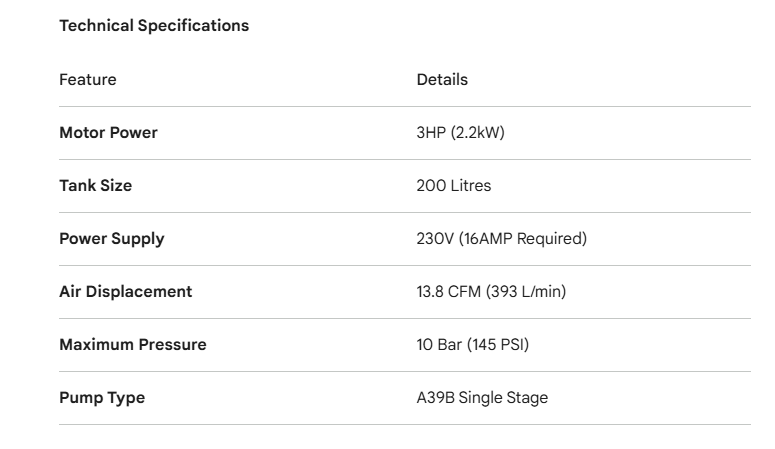775x449 pixels.
Task: Select the Power Supply row label
Action: point(112,239)
